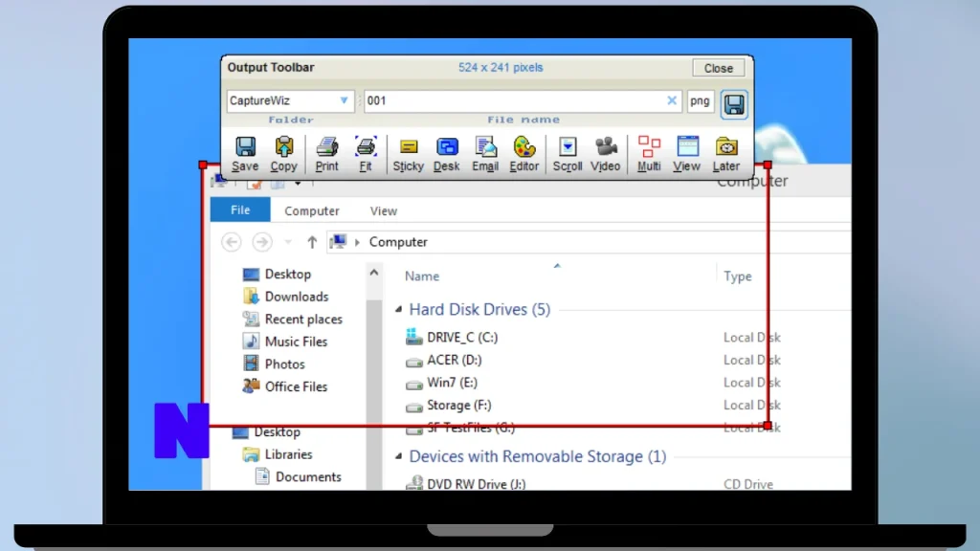Collapse the Hard Disk Drives group
980x551 pixels.
398,309
